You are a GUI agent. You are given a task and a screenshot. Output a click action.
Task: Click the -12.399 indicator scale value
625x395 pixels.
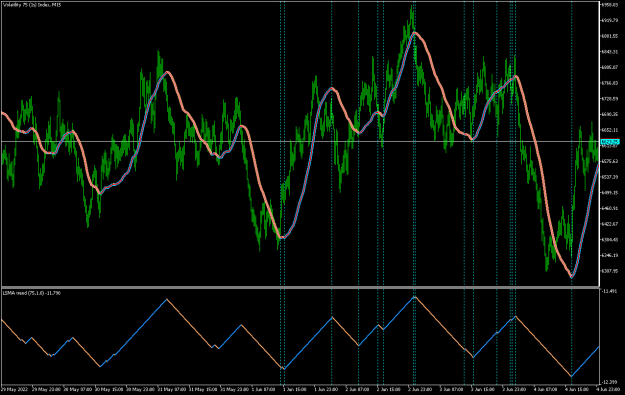click(609, 382)
